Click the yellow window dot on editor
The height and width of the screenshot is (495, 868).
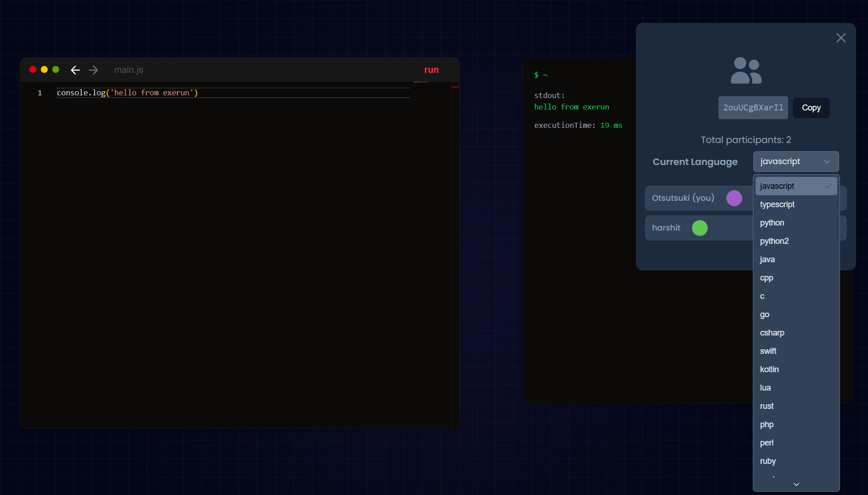click(x=45, y=70)
